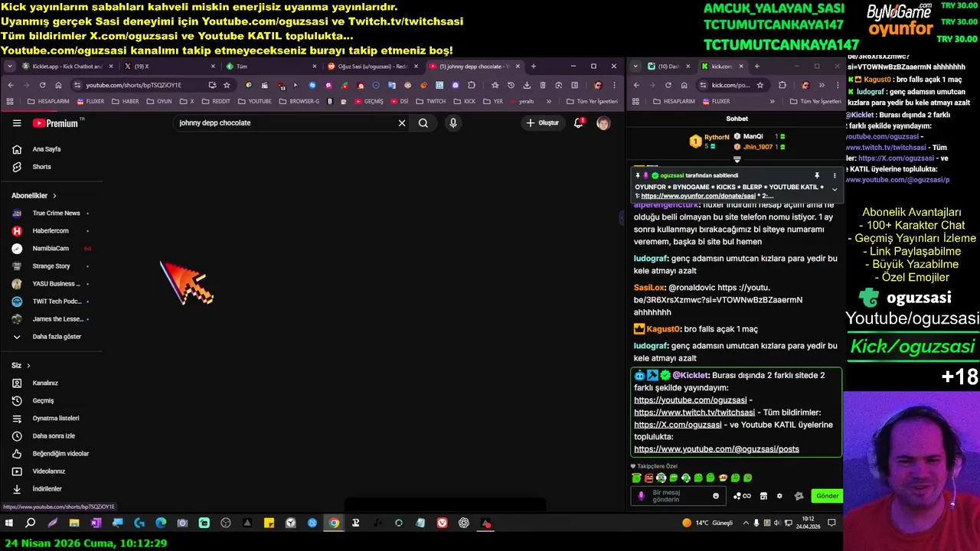Open youtube.com/oguzsasi link in Kicklet message
This screenshot has height=551, width=980.
tap(690, 400)
